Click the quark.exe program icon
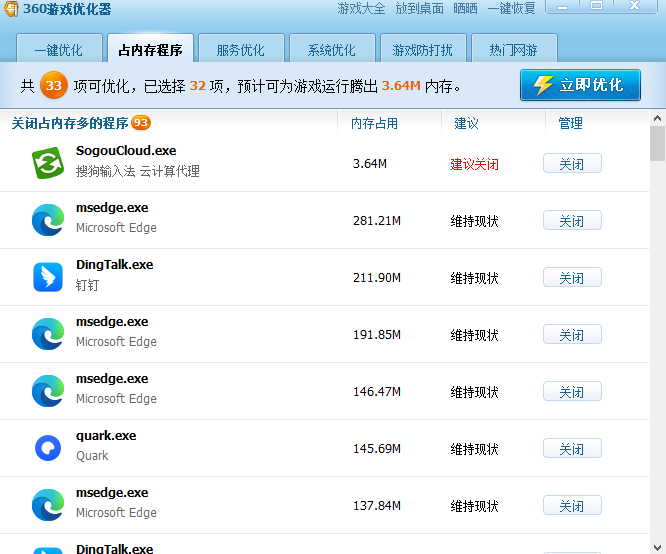666x554 pixels. tap(47, 448)
